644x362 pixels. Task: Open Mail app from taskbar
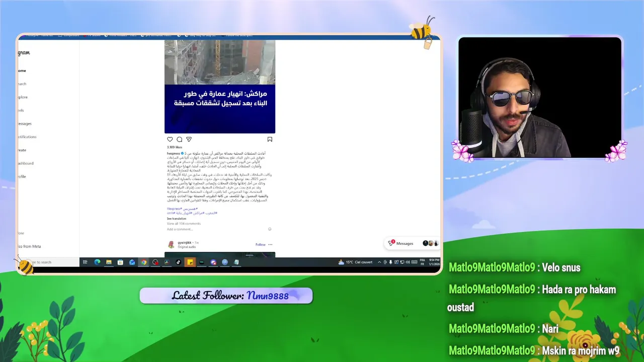click(x=132, y=262)
